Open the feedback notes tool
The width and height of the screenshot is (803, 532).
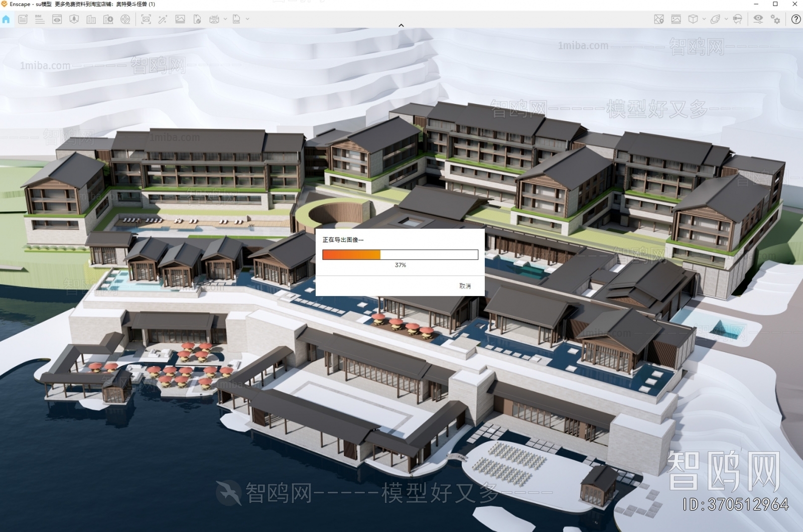[x=22, y=20]
